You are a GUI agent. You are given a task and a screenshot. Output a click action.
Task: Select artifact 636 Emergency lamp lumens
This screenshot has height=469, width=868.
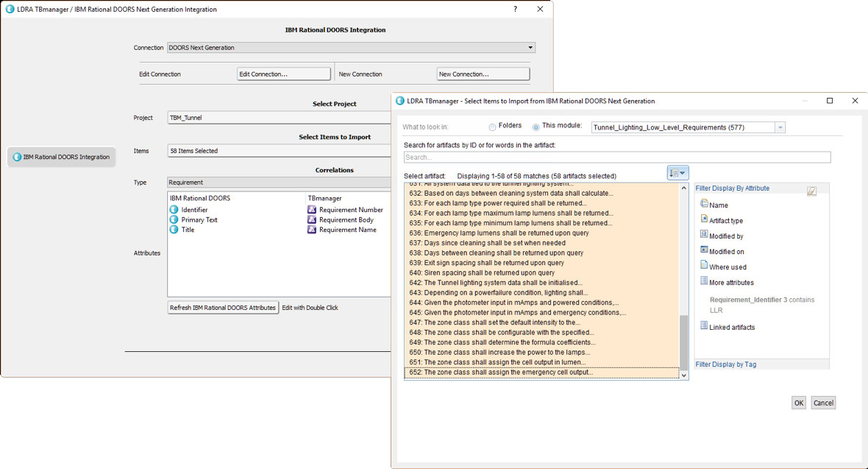[x=541, y=233]
